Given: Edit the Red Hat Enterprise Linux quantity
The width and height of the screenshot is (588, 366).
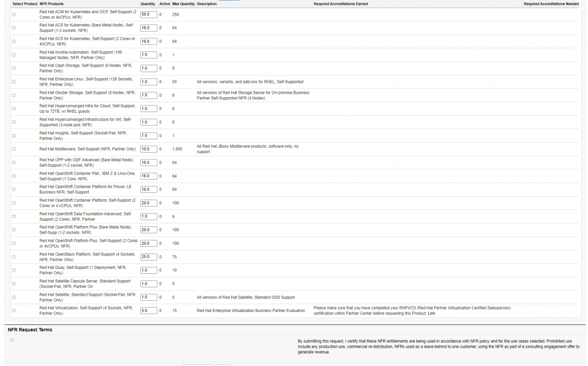Looking at the screenshot, I should point(148,82).
